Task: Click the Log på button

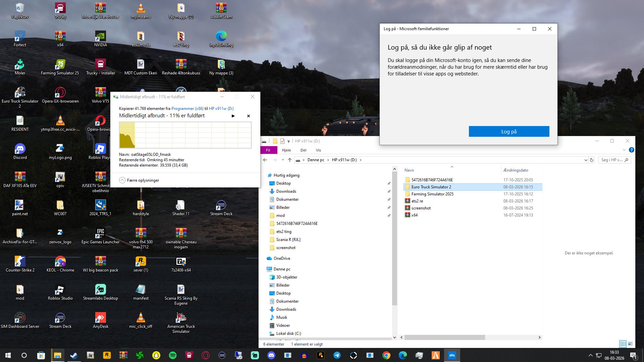Action: pos(509,131)
